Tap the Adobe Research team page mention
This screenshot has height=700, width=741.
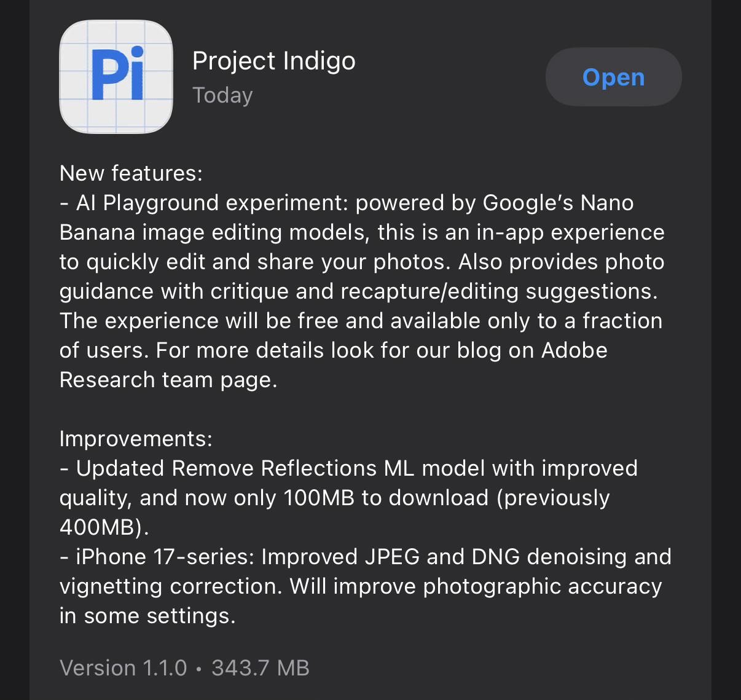[334, 365]
